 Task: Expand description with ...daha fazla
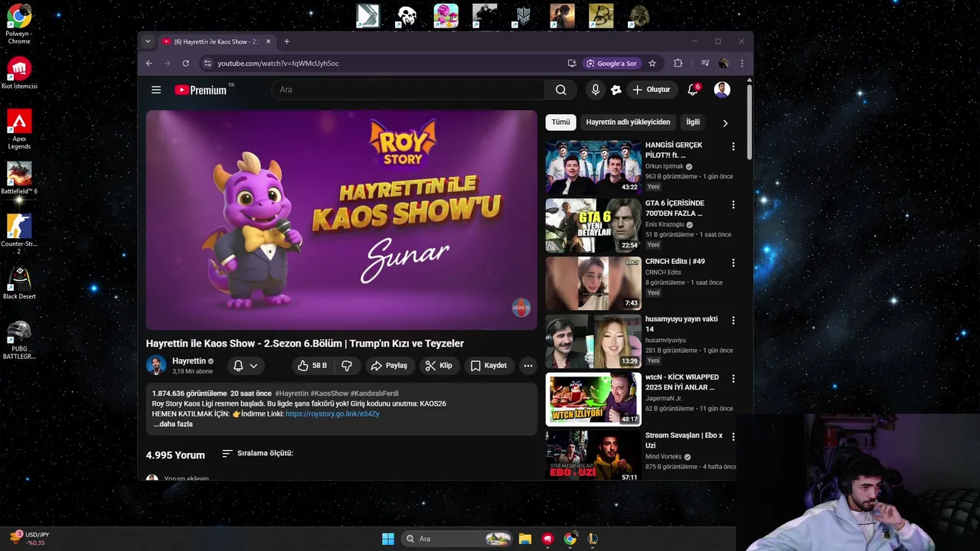click(x=173, y=424)
